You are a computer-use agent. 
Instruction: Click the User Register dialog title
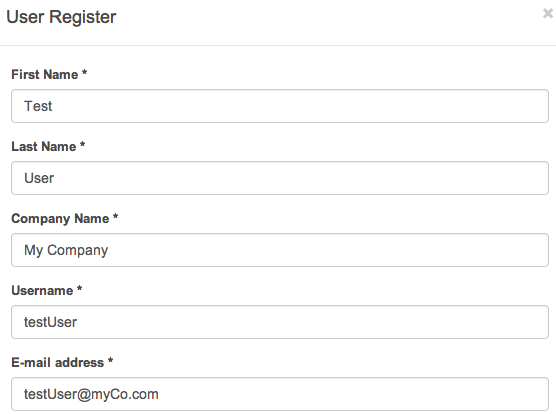61,17
